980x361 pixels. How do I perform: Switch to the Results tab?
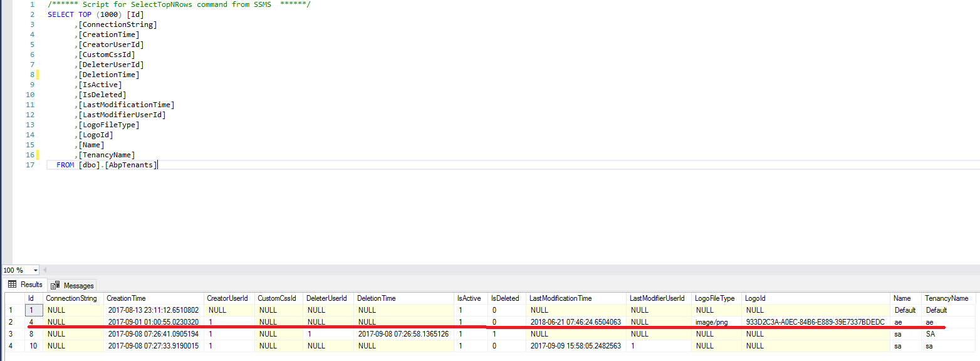tap(28, 285)
